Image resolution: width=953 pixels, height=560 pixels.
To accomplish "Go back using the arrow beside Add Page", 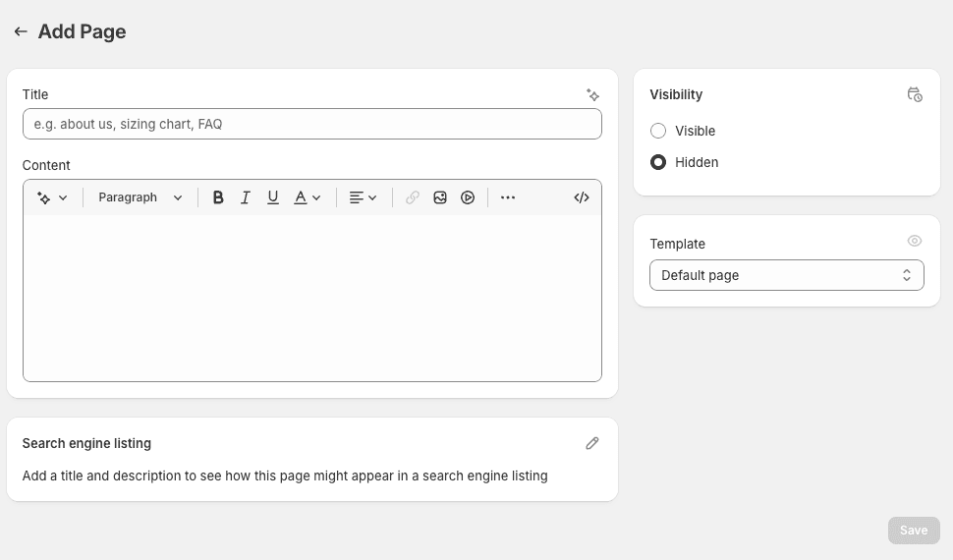I will (x=21, y=31).
